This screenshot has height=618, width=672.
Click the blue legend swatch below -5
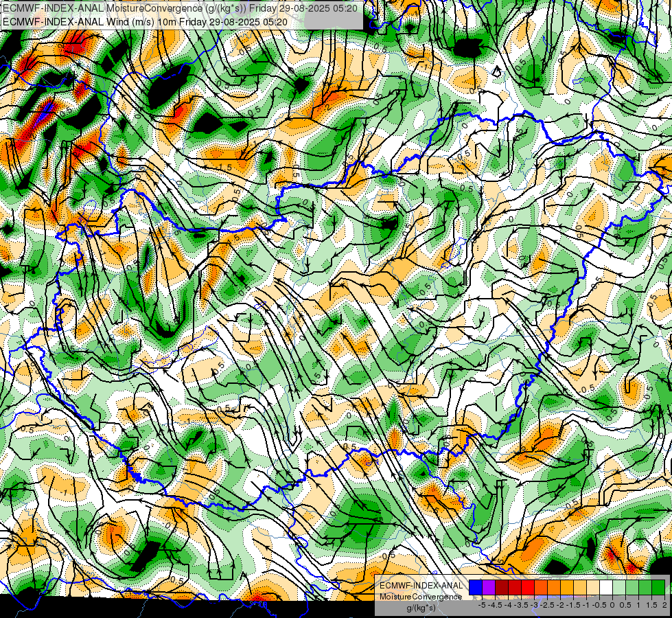click(x=475, y=587)
